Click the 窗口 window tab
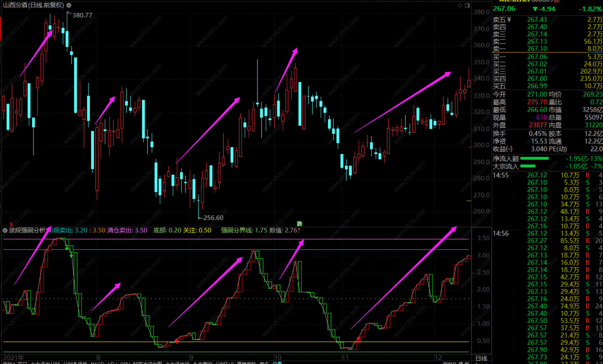 click(23, 363)
